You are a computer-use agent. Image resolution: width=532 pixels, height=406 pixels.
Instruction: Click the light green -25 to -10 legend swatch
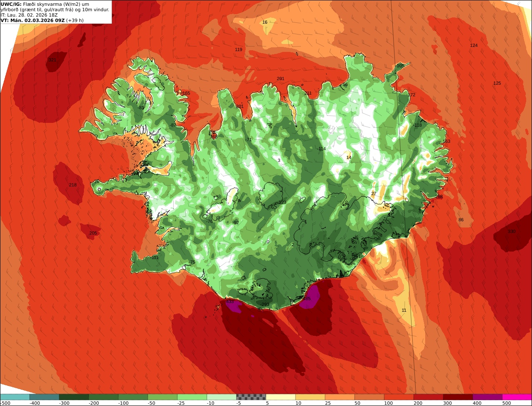click(192, 397)
